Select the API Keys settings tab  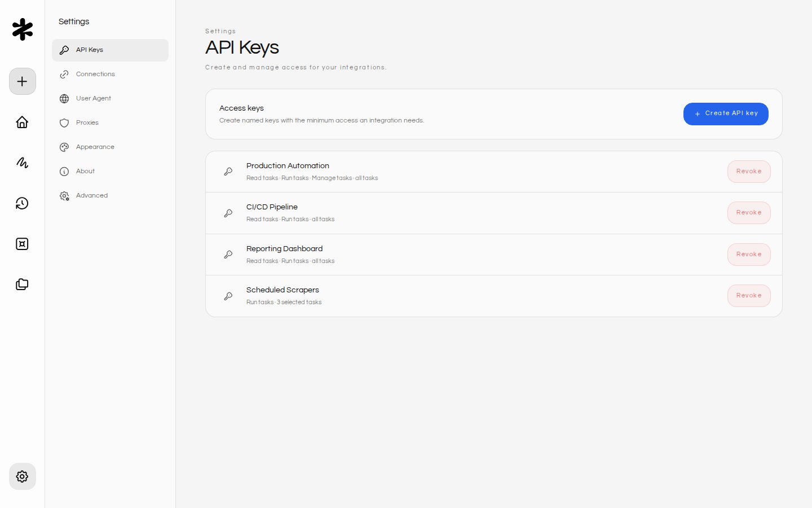[x=110, y=50]
